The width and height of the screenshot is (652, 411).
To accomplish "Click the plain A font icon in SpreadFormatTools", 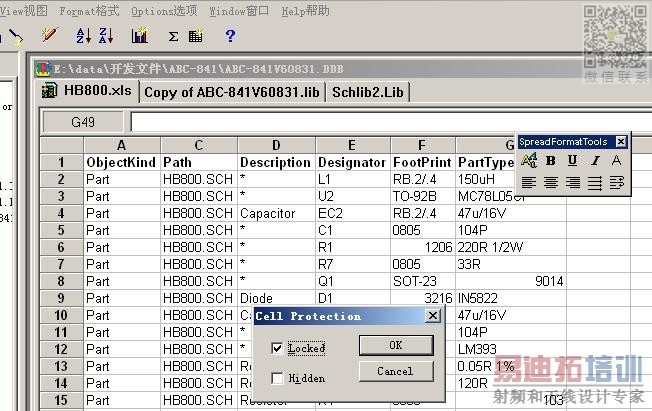I will pos(616,161).
